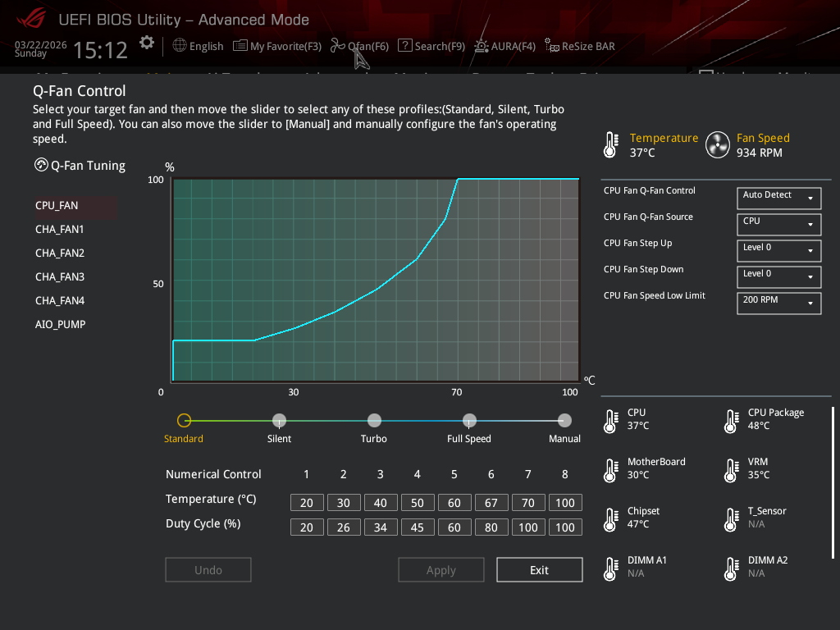Click the Exit button
840x630 pixels.
pos(540,570)
